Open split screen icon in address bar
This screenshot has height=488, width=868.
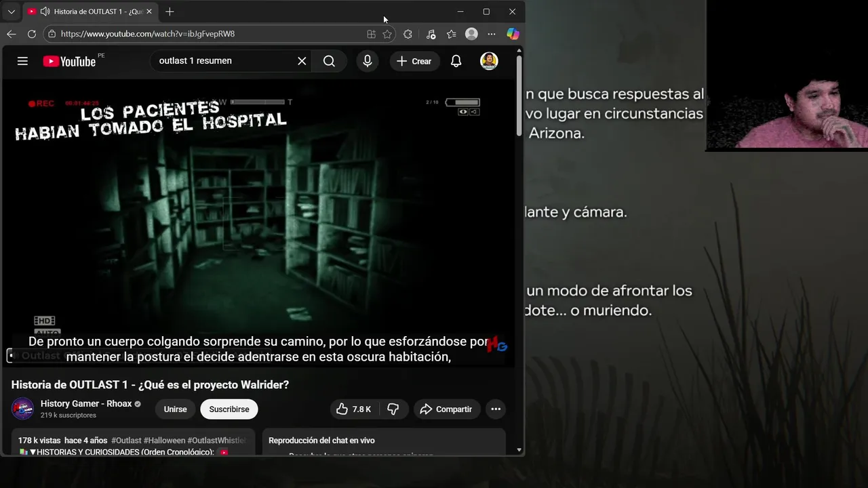pyautogui.click(x=371, y=34)
